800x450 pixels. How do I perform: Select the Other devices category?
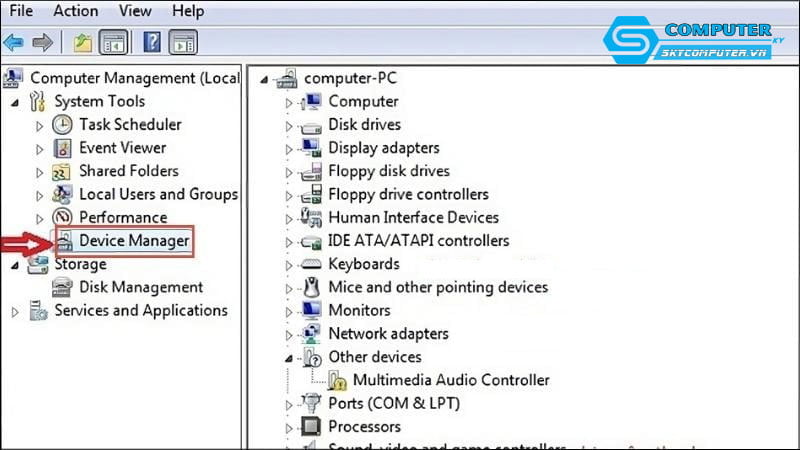pyautogui.click(x=375, y=357)
